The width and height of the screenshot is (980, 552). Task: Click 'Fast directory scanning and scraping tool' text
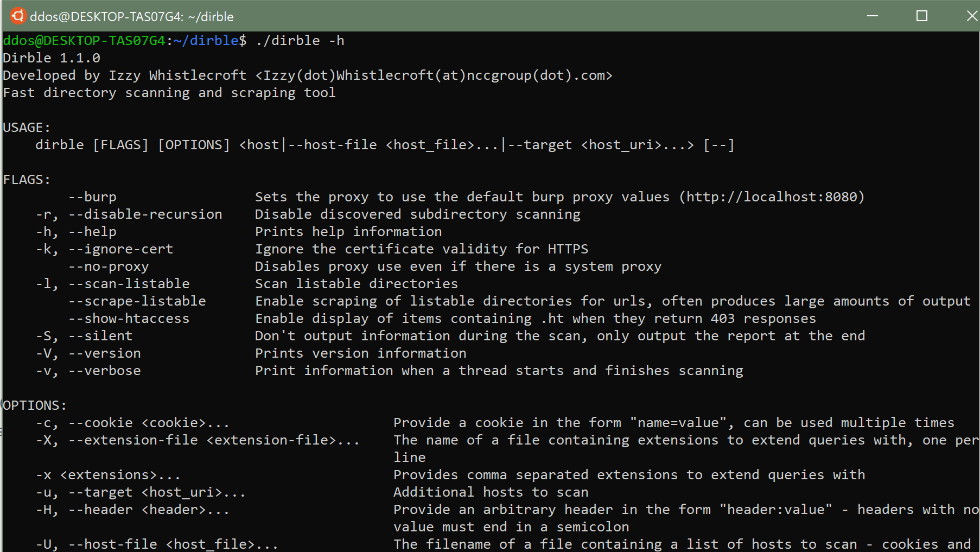tap(169, 93)
